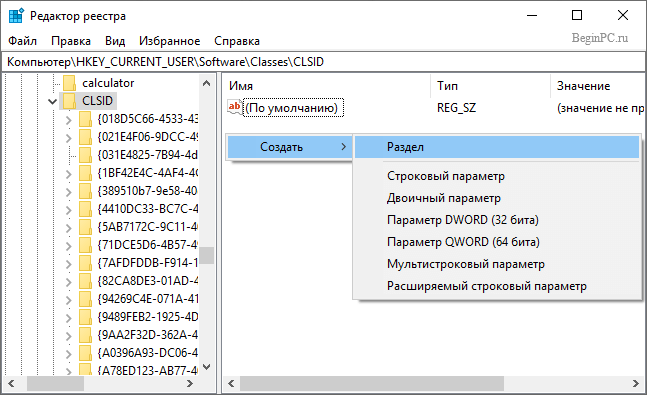Image resolution: width=647 pixels, height=395 pixels.
Task: Click folder icon of {A0396A93-DC06-4 key
Action: [x=85, y=353]
